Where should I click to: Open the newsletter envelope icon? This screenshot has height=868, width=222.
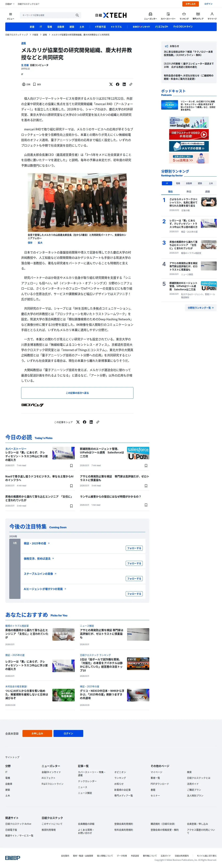[150, 14]
